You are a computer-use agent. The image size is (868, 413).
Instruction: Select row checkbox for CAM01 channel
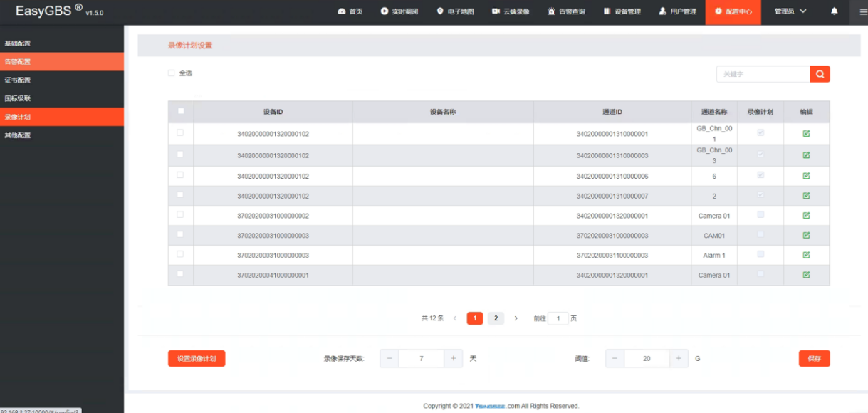[x=180, y=234]
